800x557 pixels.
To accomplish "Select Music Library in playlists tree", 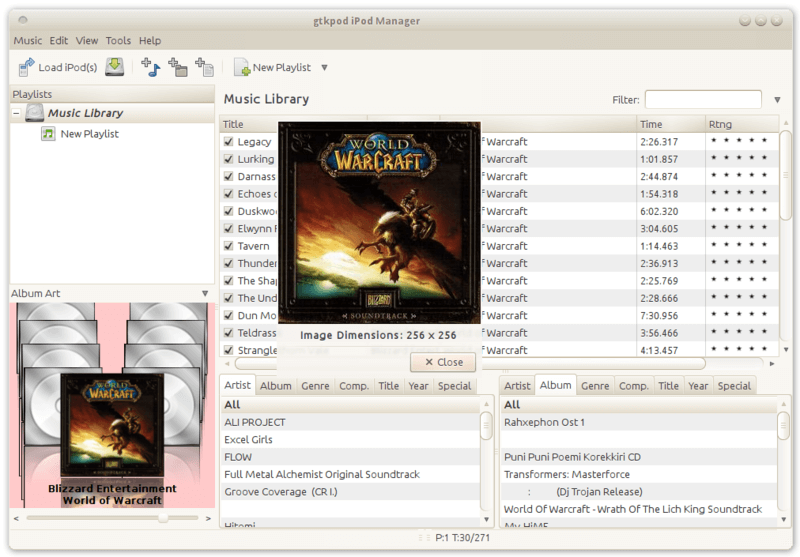I will (85, 113).
